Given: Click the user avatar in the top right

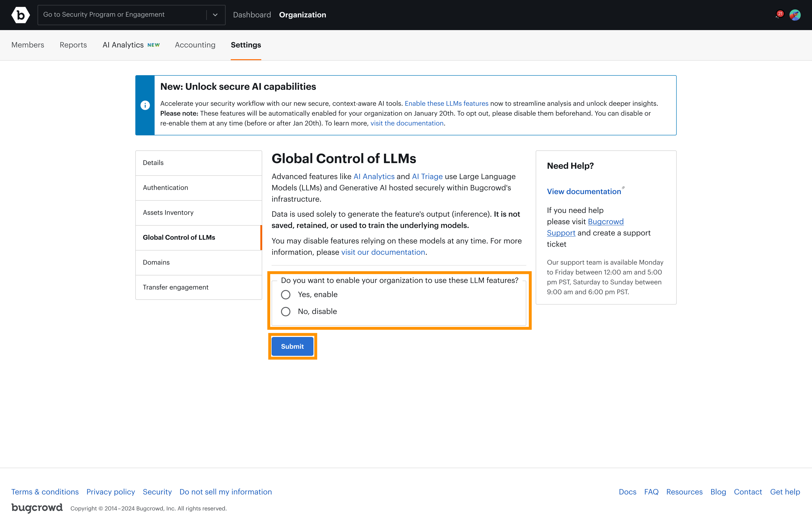Looking at the screenshot, I should click(795, 15).
